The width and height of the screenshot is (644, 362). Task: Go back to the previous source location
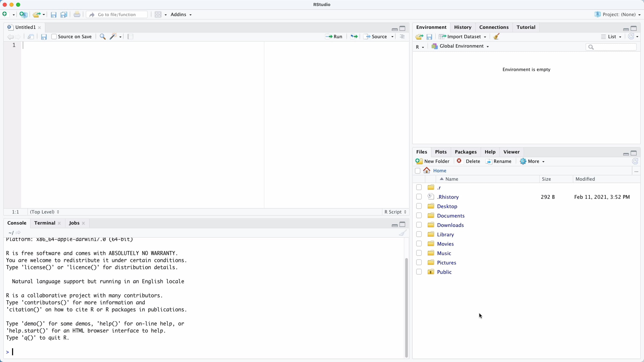pyautogui.click(x=10, y=37)
